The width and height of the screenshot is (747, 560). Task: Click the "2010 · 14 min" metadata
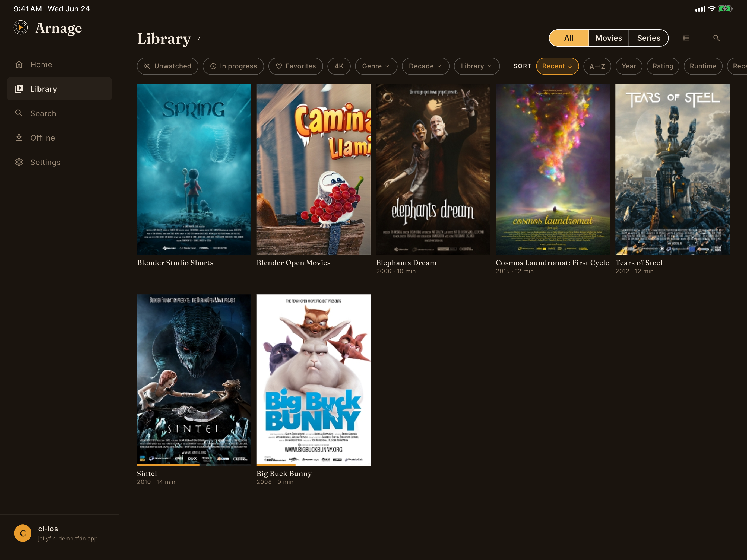(x=156, y=482)
